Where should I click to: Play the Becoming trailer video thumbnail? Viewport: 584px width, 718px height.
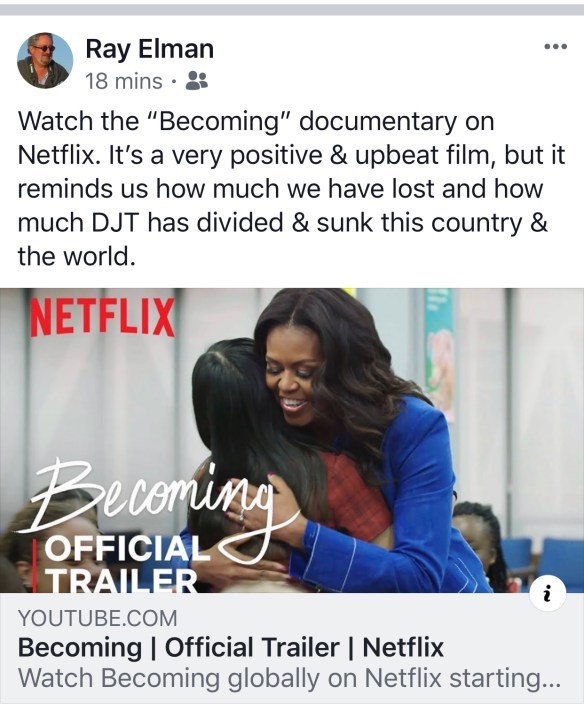pyautogui.click(x=292, y=441)
